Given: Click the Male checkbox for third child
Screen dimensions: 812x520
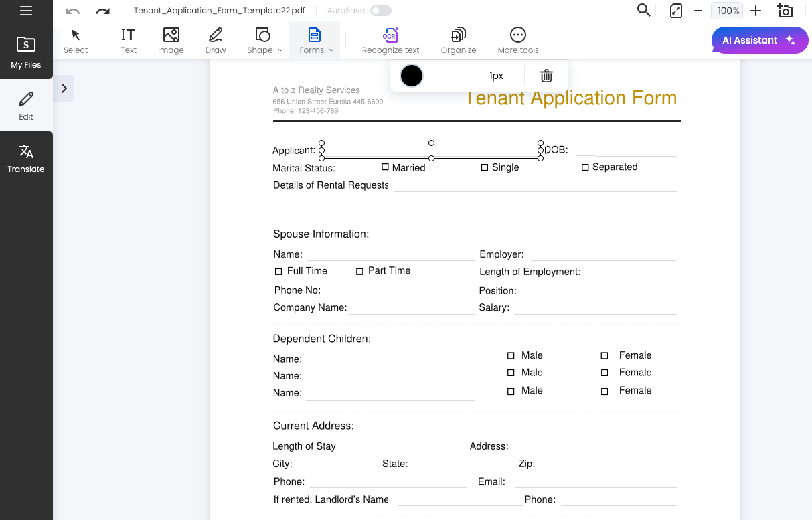Looking at the screenshot, I should [x=511, y=391].
